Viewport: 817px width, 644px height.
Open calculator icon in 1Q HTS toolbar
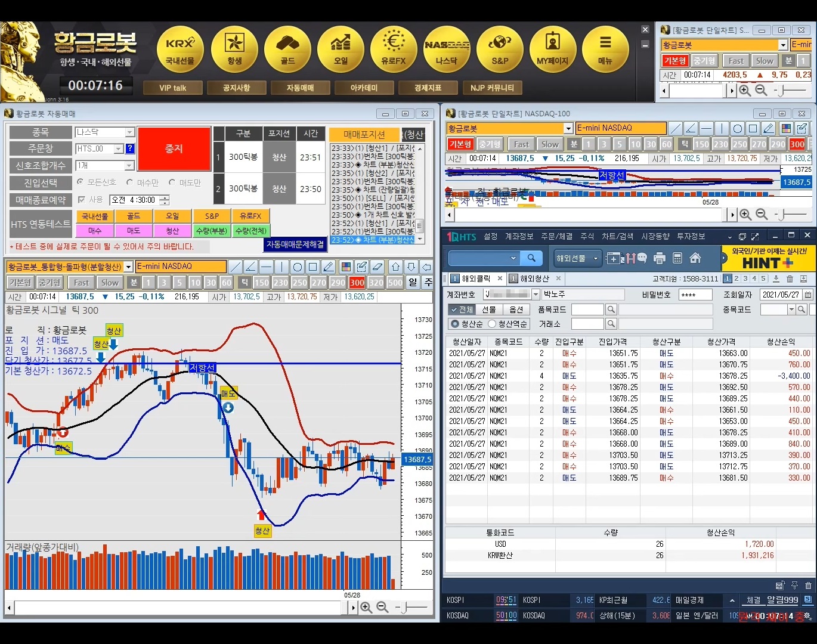click(x=677, y=258)
